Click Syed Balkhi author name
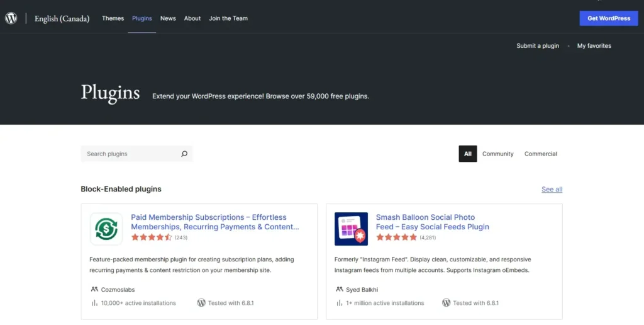This screenshot has width=644, height=325. (x=362, y=290)
